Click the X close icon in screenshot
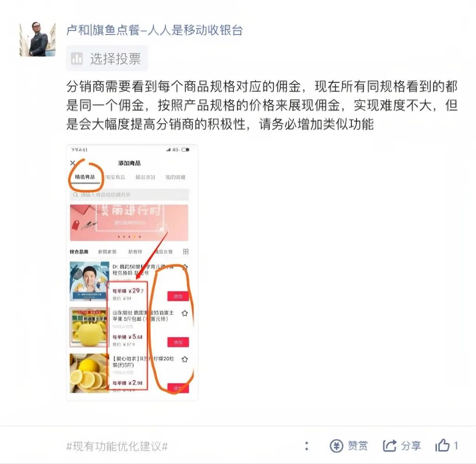The width and height of the screenshot is (476, 464). (73, 163)
